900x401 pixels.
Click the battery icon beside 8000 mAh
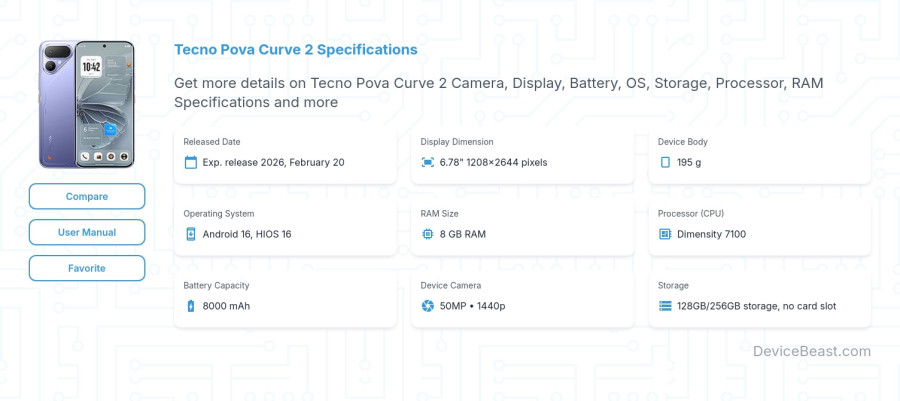tap(191, 306)
